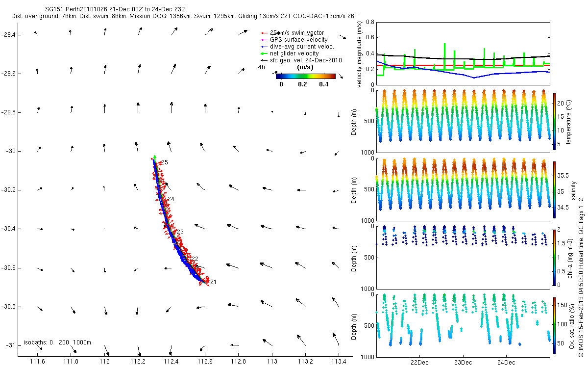Click the '0.4' tick of the m/s colorbar

323,84
